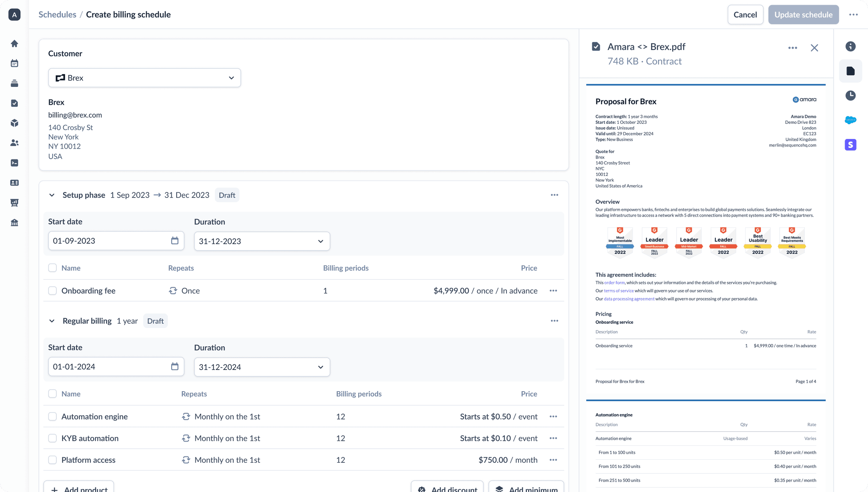Toggle the Amara <> Brex.pdf checkbox
Image resolution: width=868 pixels, height=492 pixels.
(596, 47)
